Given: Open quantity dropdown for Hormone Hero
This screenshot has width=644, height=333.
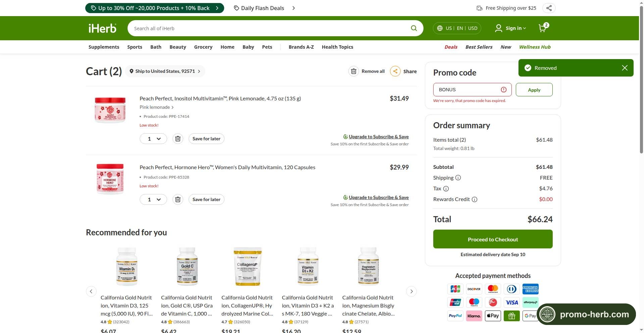Looking at the screenshot, I should pyautogui.click(x=153, y=199).
